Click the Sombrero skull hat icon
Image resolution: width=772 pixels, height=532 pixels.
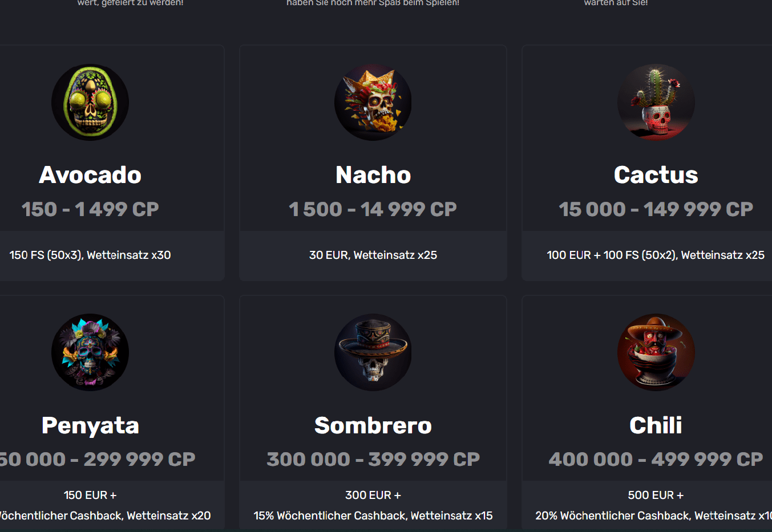pos(373,352)
